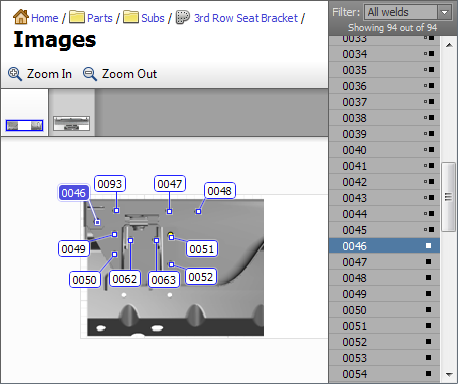The width and height of the screenshot is (458, 384).
Task: Select weld label 0093 on the image
Action: click(110, 184)
